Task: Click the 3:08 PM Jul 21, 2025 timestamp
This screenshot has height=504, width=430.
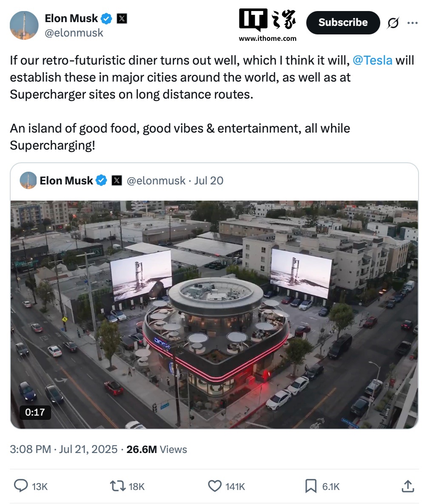Action: [x=63, y=449]
